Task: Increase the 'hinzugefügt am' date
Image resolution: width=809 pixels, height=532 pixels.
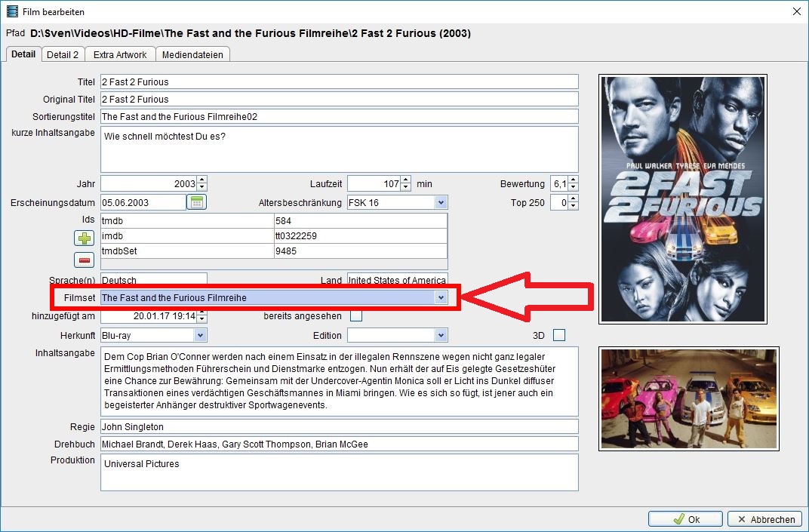Action: pos(202,312)
